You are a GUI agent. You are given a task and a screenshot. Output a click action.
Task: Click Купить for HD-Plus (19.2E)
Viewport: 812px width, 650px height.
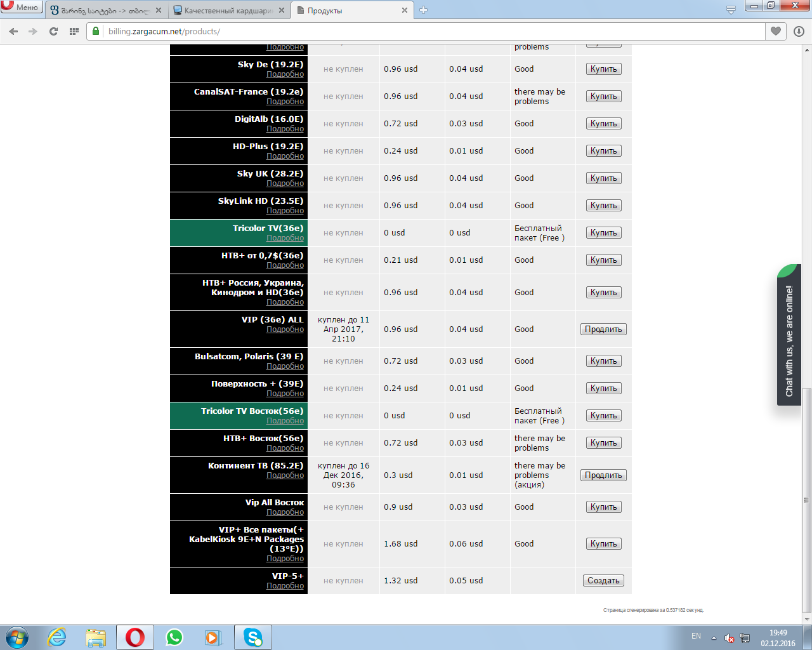tap(603, 151)
